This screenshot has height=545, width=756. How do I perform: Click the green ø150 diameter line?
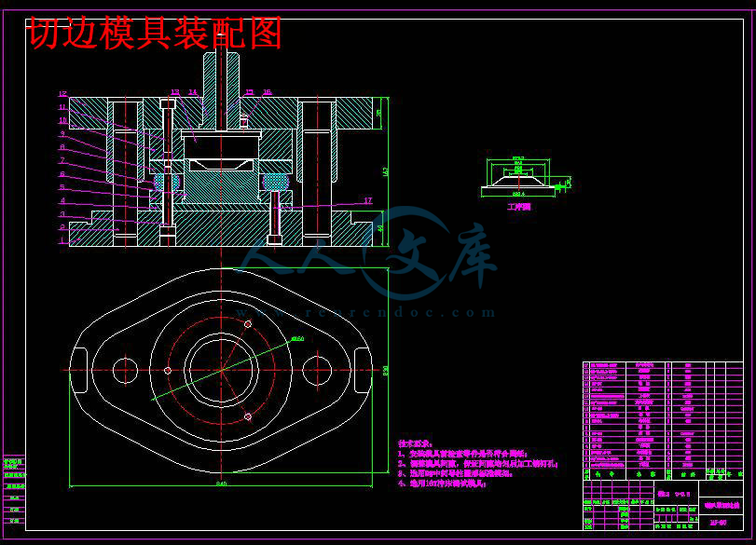[221, 370]
